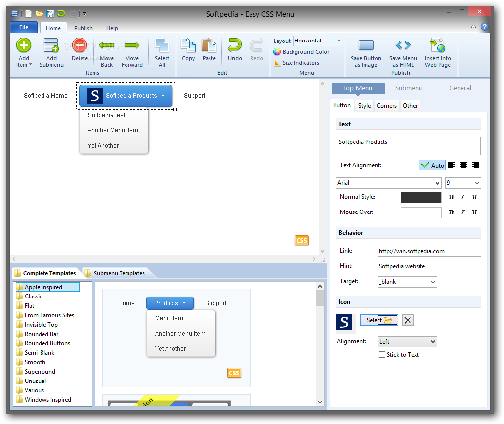
Task: Click the application menu icon in title bar
Action: point(15,13)
